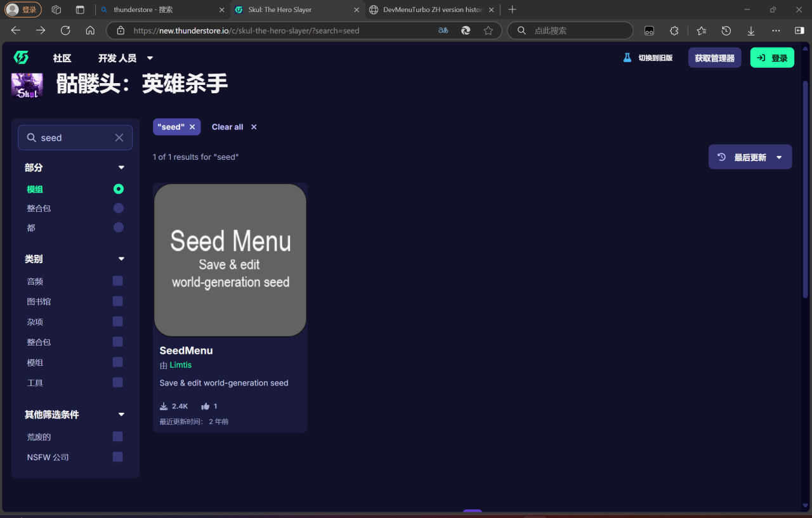Screen dimensions: 812x518
Task: Select the 模组 section radio button
Action: [x=119, y=189]
